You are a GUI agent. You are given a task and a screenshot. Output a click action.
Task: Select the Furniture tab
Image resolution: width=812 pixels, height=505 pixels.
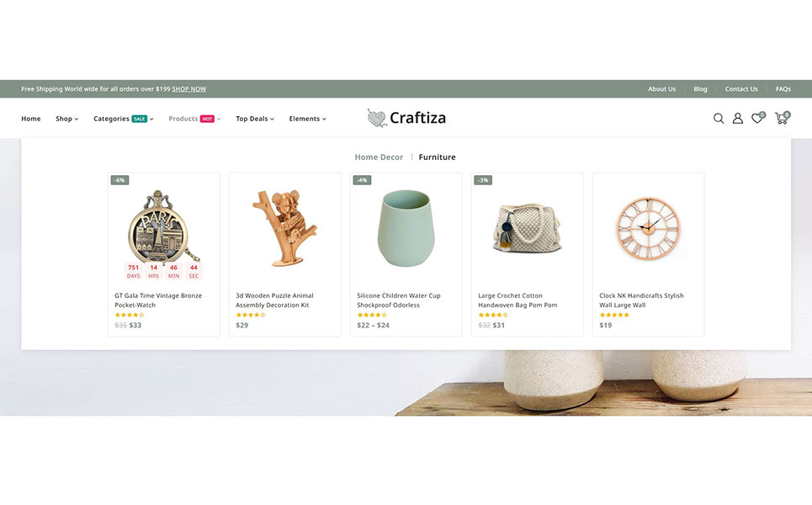tap(437, 157)
